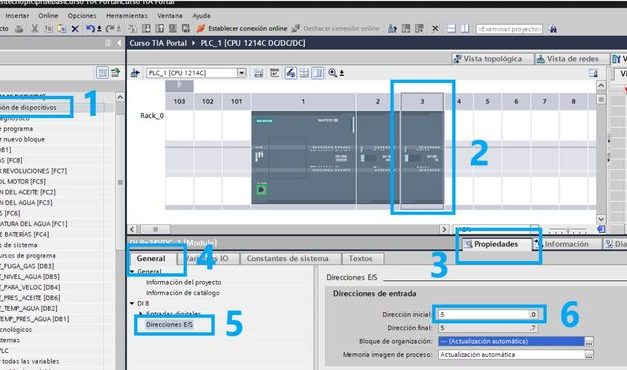
Task: Collapse the DI 8 tree node arrow
Action: point(132,304)
